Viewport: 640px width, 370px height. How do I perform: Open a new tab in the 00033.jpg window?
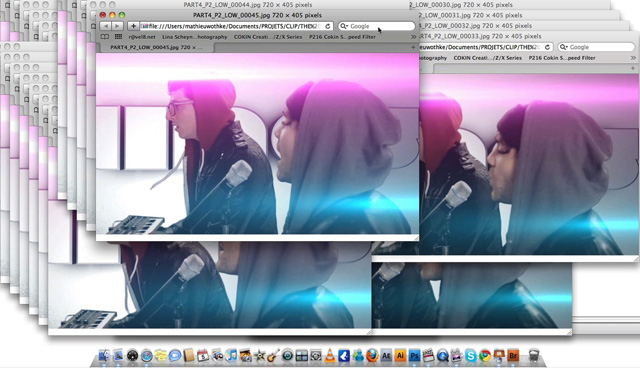(633, 69)
